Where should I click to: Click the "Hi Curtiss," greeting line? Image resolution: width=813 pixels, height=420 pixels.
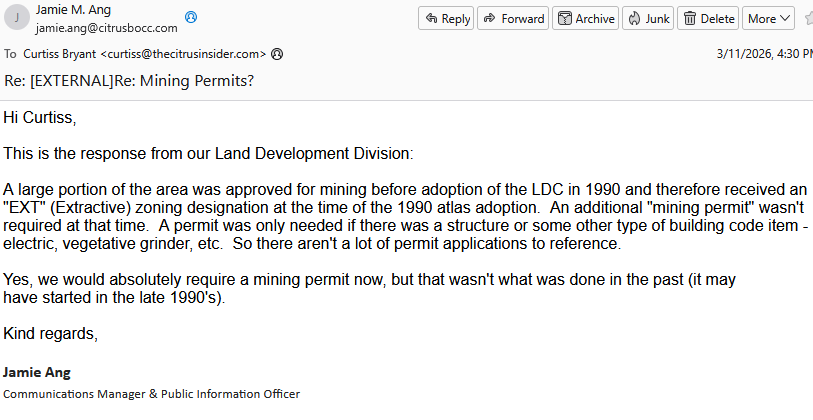tap(40, 118)
